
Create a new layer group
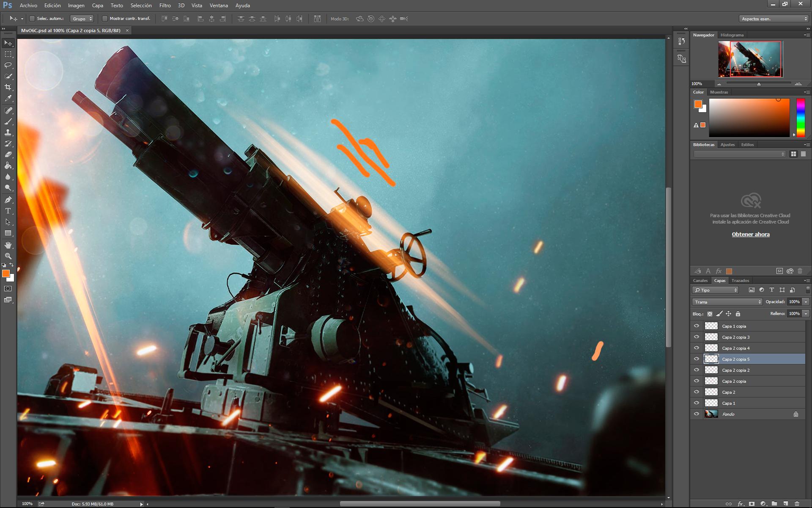(x=774, y=504)
